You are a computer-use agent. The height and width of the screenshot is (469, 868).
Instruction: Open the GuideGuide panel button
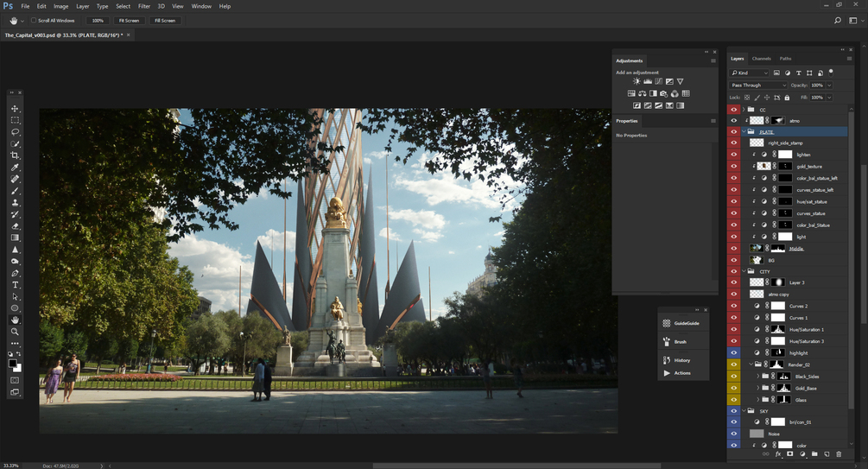(683, 323)
